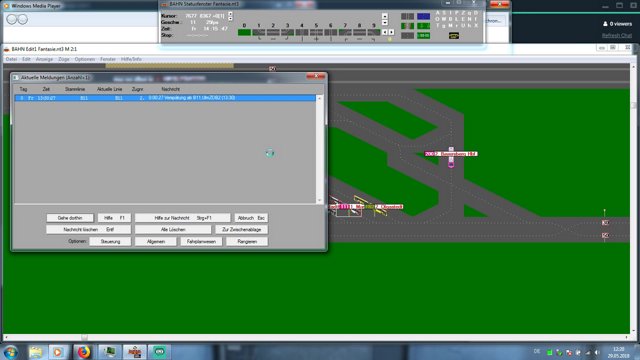Click the BAHN train icon in taskbar
The image size is (640, 360).
point(134,352)
